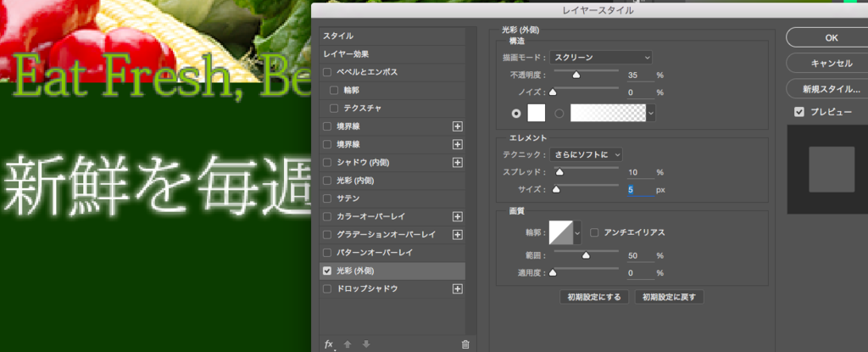Click the move effect down arrow
This screenshot has height=352, width=868.
pyautogui.click(x=366, y=344)
